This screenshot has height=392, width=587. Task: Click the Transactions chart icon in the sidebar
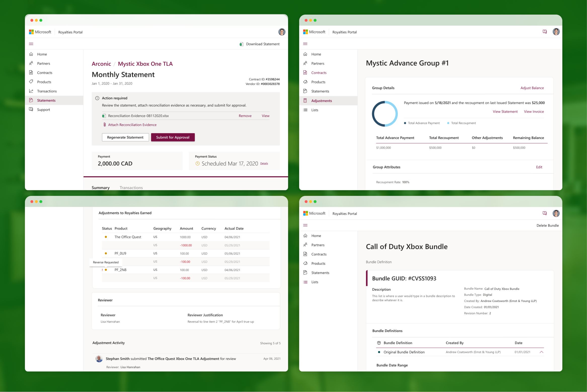tap(31, 91)
